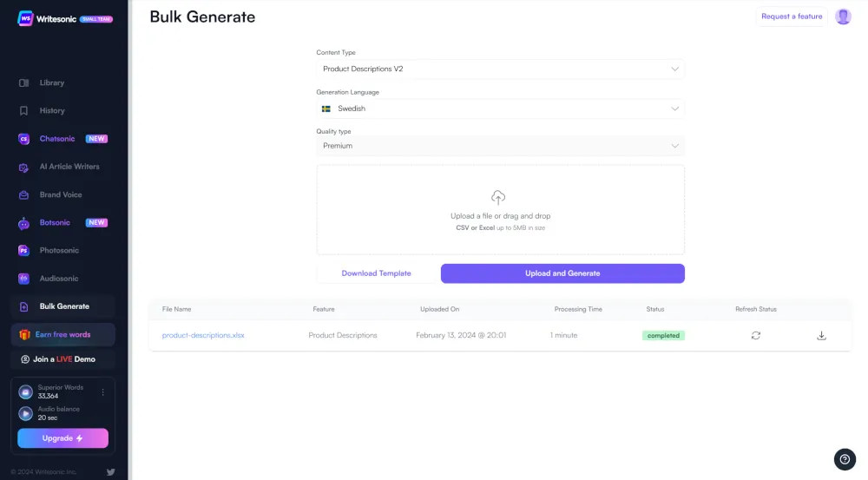Click the upload cloud icon in drop area
Screen dimensions: 868x480
(x=498, y=198)
